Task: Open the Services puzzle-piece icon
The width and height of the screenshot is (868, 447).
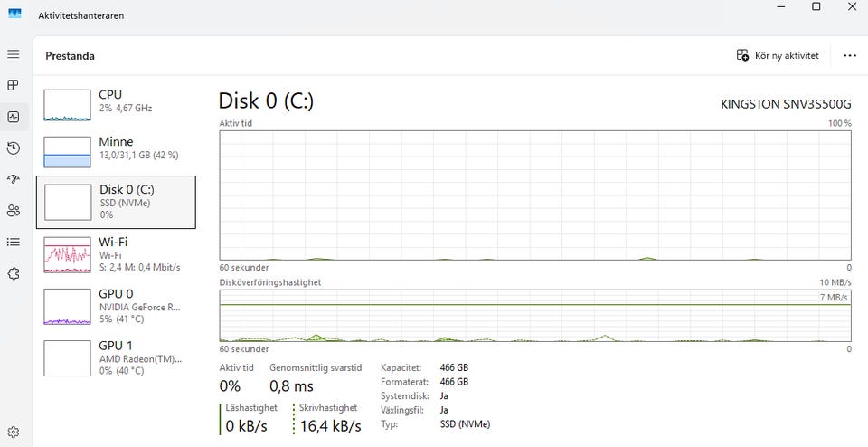Action: [x=14, y=273]
